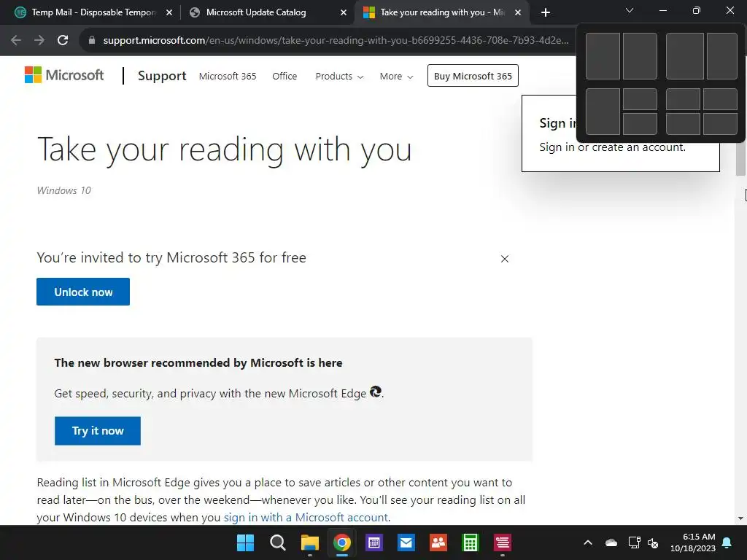The image size is (747, 560).
Task: Choose the top-right zone of the four-quadrant snap layout
Action: 720,99
